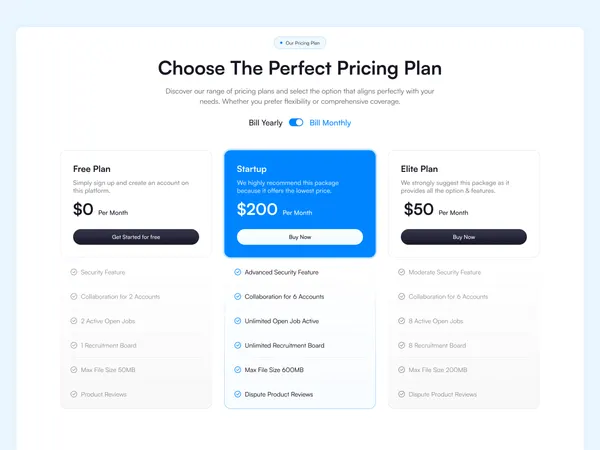This screenshot has width=600, height=450.
Task: Click the Our Pricing Plan badge
Action: (x=300, y=43)
